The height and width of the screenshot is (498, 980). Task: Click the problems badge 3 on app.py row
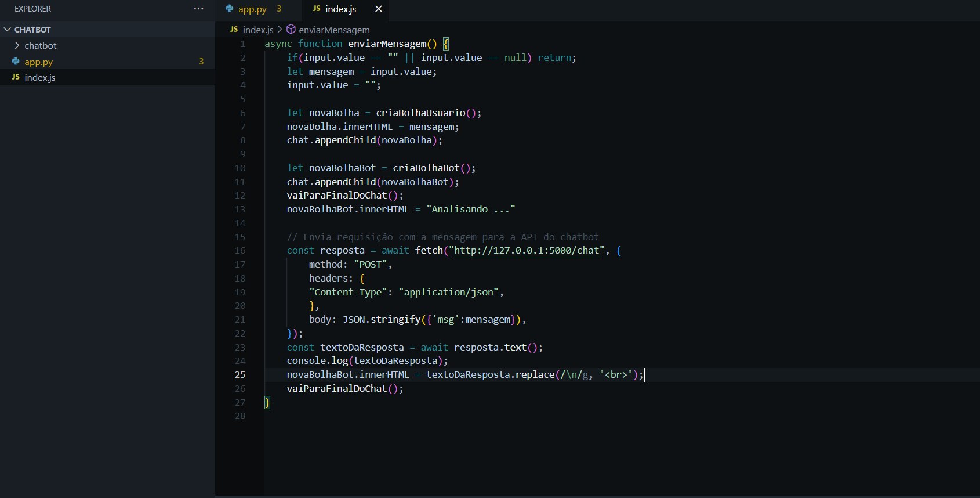[201, 61]
